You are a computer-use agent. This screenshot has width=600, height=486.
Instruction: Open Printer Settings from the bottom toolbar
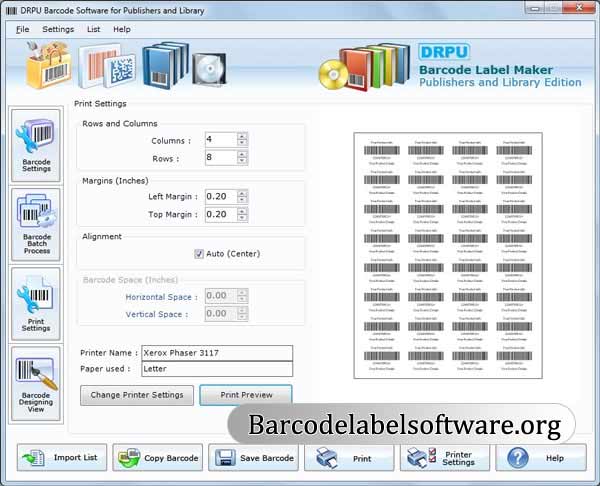(x=445, y=457)
